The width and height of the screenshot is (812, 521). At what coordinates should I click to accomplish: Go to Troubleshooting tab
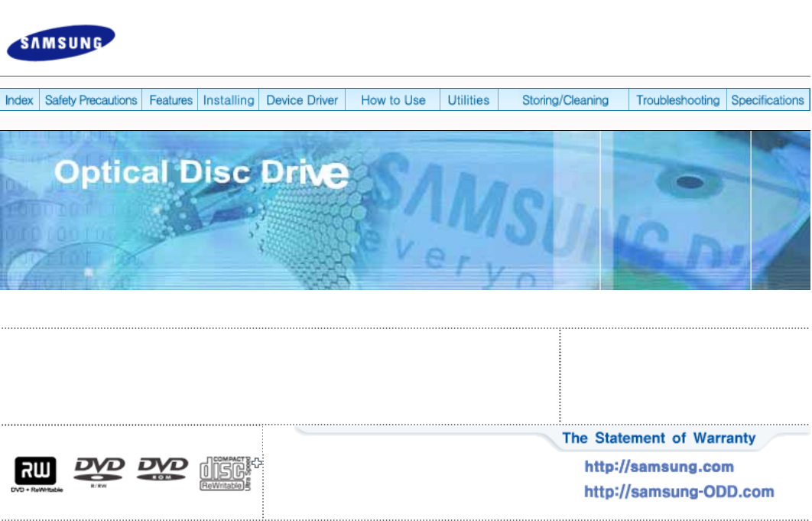pos(678,100)
